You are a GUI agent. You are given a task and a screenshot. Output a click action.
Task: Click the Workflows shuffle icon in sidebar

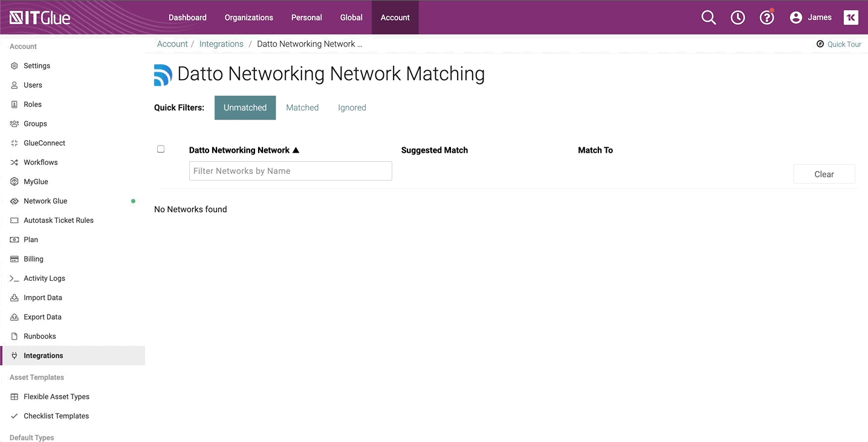15,162
